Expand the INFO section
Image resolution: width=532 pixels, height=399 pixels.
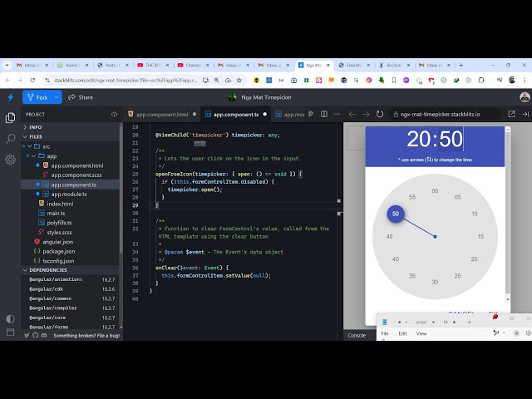point(36,127)
